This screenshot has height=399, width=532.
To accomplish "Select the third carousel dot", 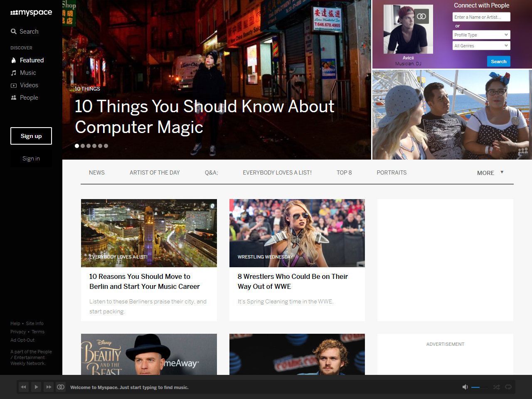I will tap(89, 146).
